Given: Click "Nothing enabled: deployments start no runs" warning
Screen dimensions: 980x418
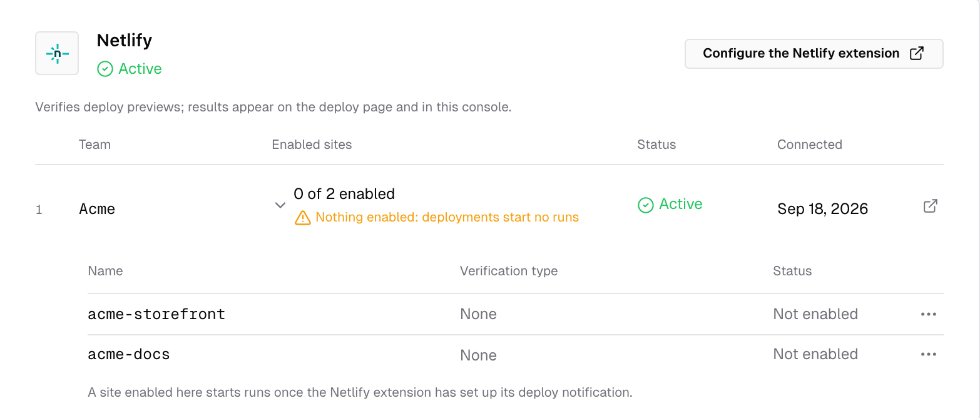Looking at the screenshot, I should pyautogui.click(x=447, y=218).
